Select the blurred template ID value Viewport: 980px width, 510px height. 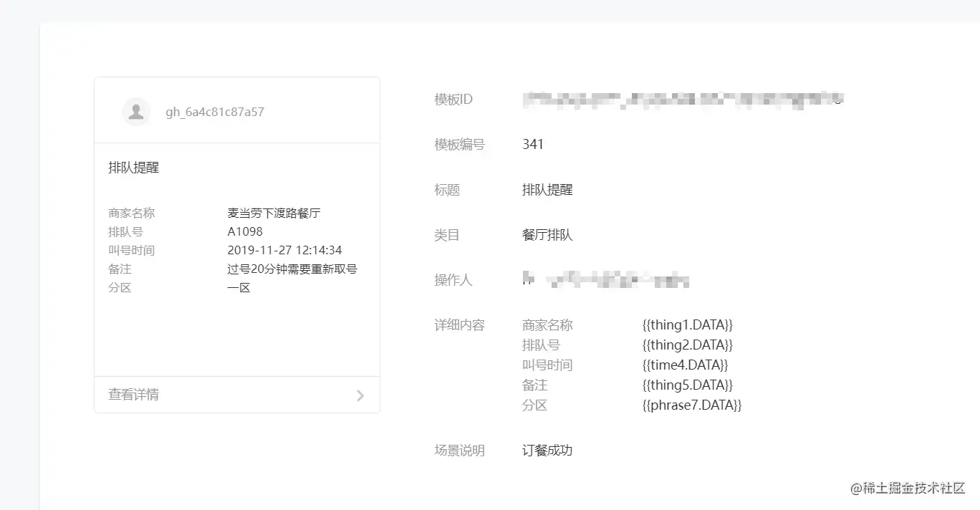coord(683,100)
